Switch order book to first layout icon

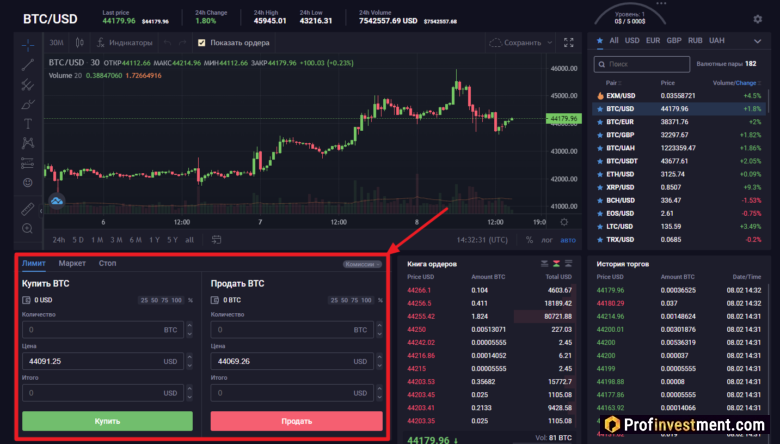[544, 264]
